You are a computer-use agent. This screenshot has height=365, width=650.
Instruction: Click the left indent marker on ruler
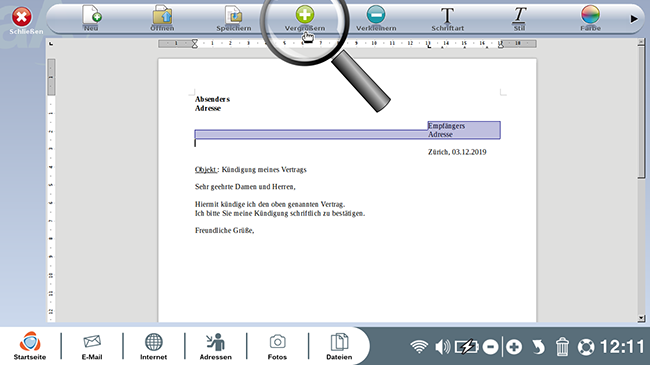pos(194,44)
